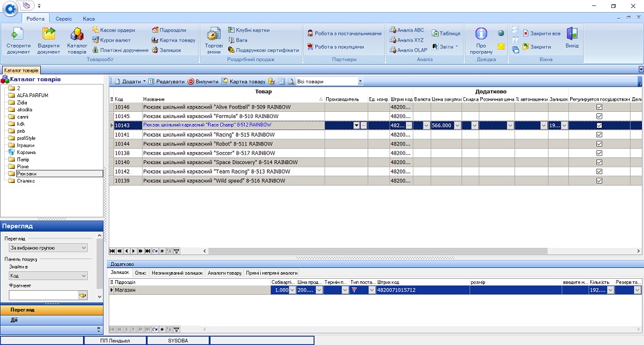Viewport: 644px width, 345px height.
Task: Select the Опис tab
Action: pos(140,273)
